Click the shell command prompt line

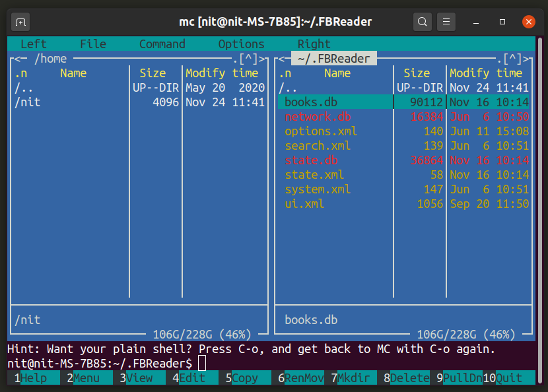pyautogui.click(x=271, y=364)
